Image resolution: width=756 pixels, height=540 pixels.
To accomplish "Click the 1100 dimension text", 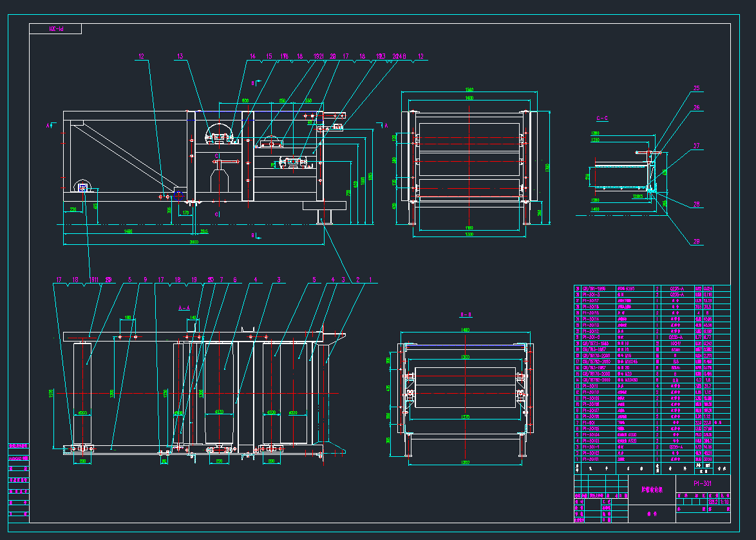I will click(469, 227).
